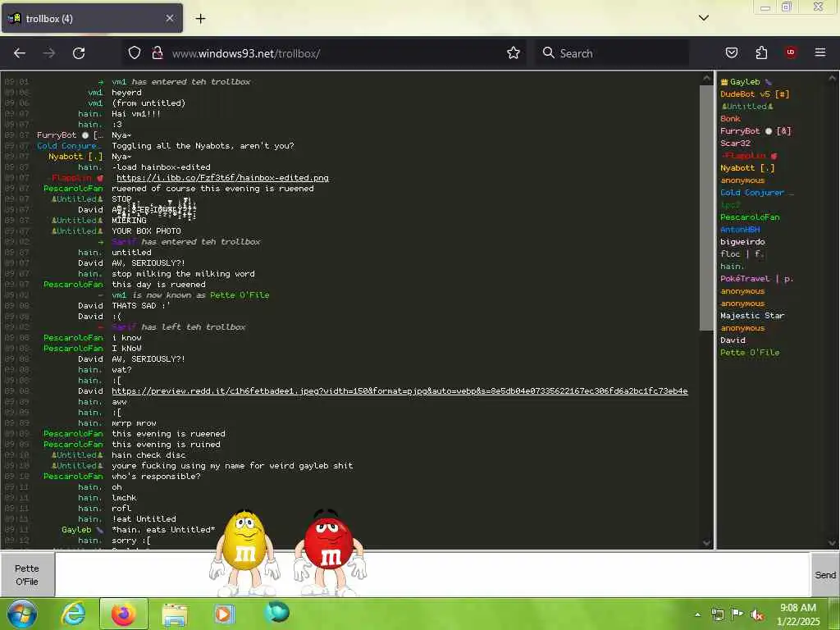840x630 pixels.
Task: Click the site security padlock icon
Action: (x=157, y=53)
